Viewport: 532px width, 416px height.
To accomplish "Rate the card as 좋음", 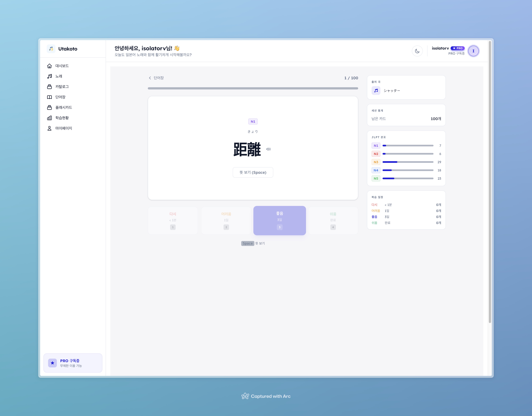I will (279, 220).
